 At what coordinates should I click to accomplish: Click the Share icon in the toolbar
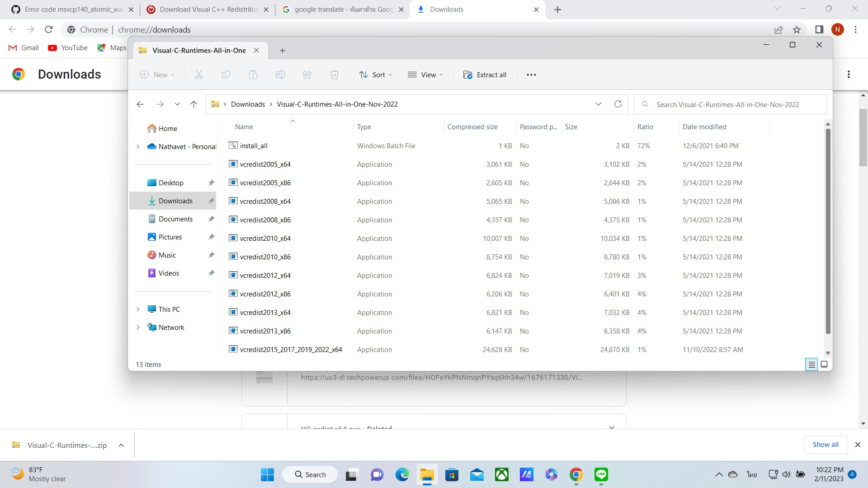[x=307, y=75]
